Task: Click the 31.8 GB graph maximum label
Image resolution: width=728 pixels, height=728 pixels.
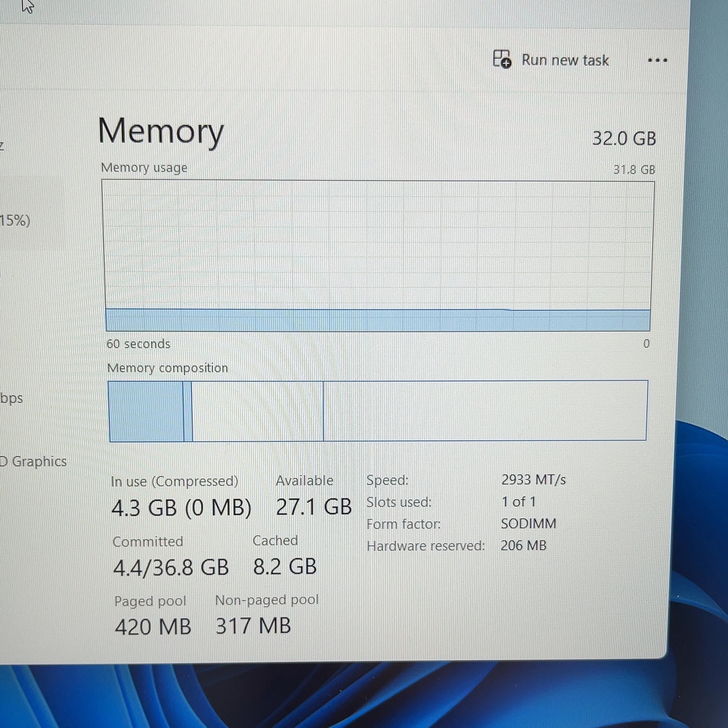Action: coord(634,170)
